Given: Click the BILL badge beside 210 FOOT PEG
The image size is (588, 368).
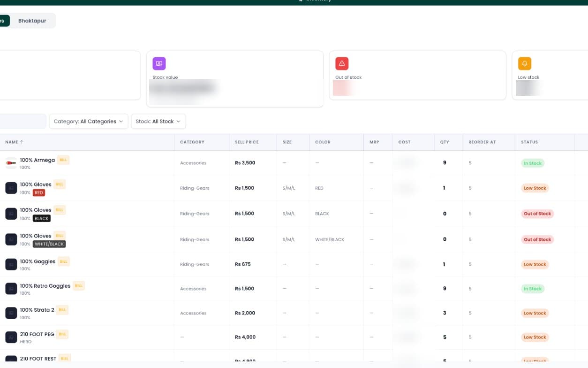Looking at the screenshot, I should coord(63,334).
